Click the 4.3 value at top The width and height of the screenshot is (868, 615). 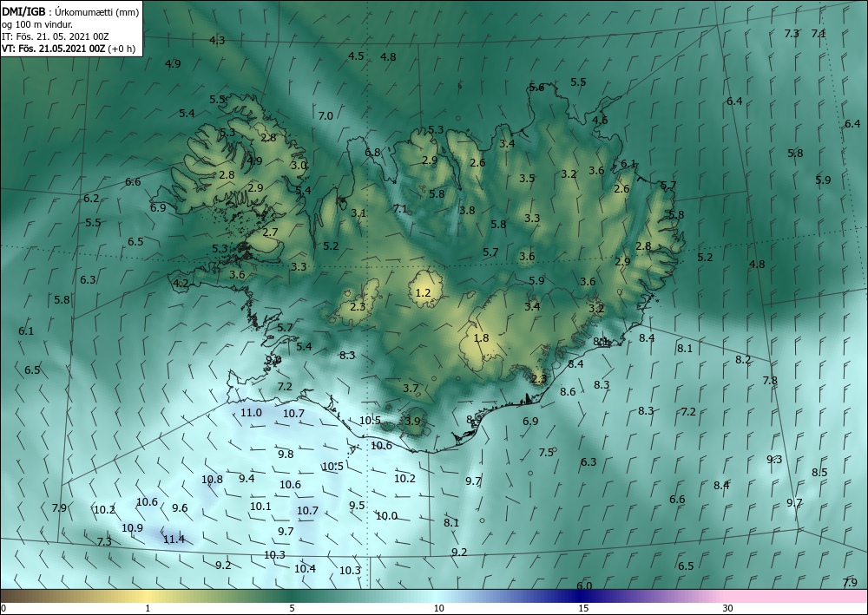coord(218,41)
